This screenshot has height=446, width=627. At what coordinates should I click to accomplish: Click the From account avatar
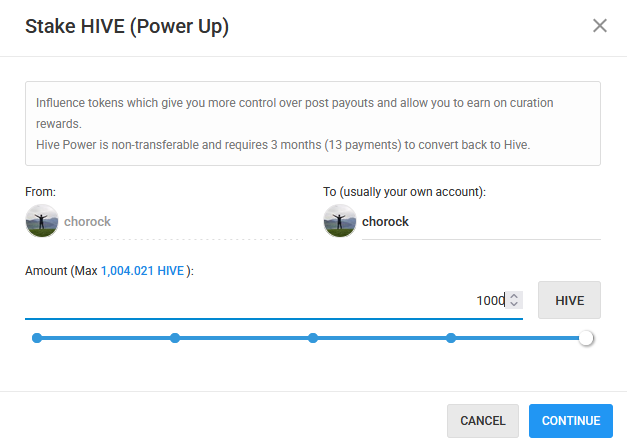(42, 221)
